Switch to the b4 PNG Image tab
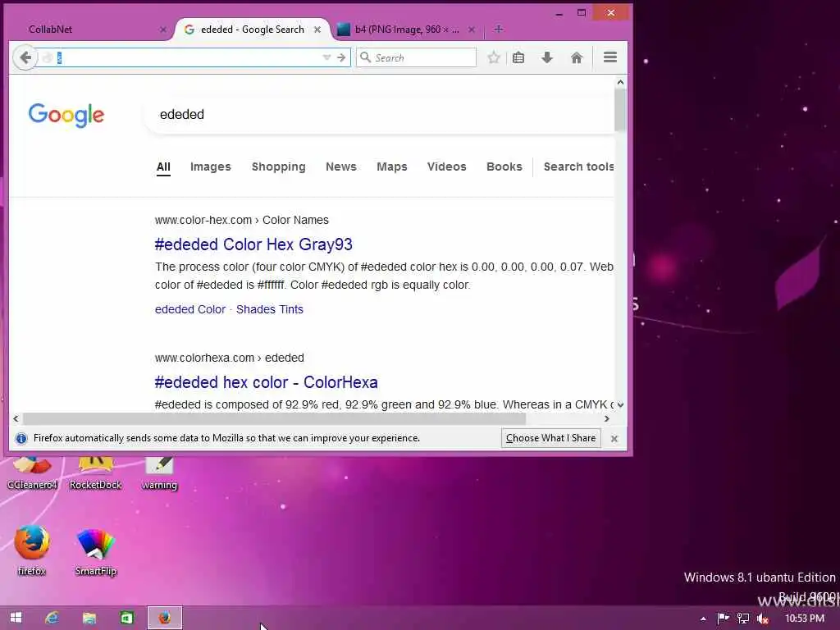 click(x=406, y=30)
